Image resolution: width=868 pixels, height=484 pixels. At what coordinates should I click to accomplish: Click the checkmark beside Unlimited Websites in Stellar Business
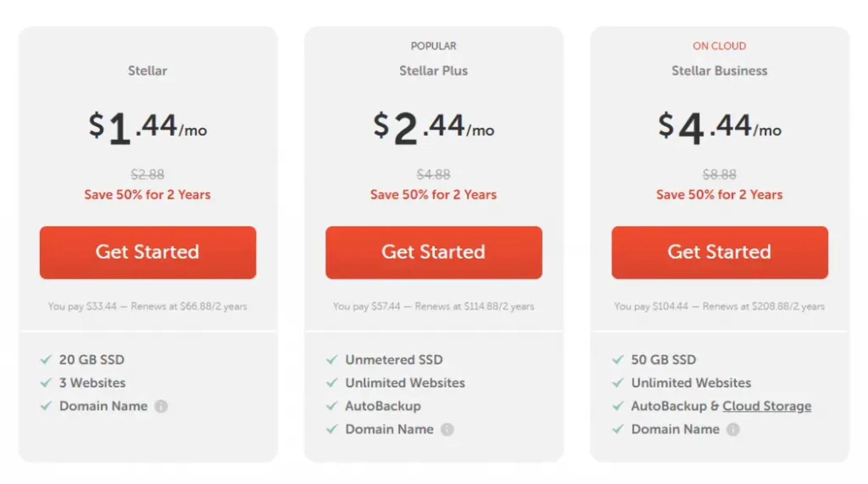click(x=618, y=383)
